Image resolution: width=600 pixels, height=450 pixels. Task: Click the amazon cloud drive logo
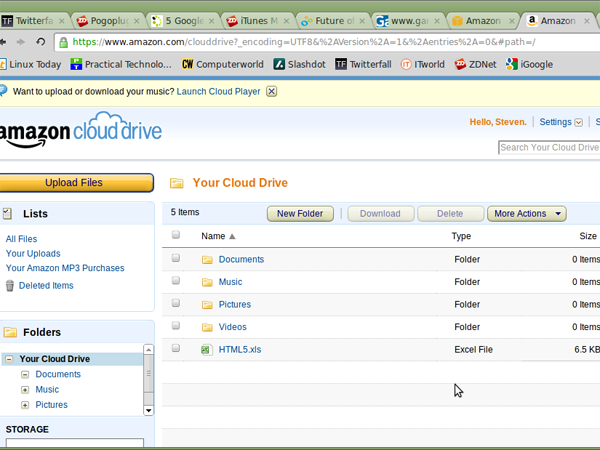click(x=80, y=130)
